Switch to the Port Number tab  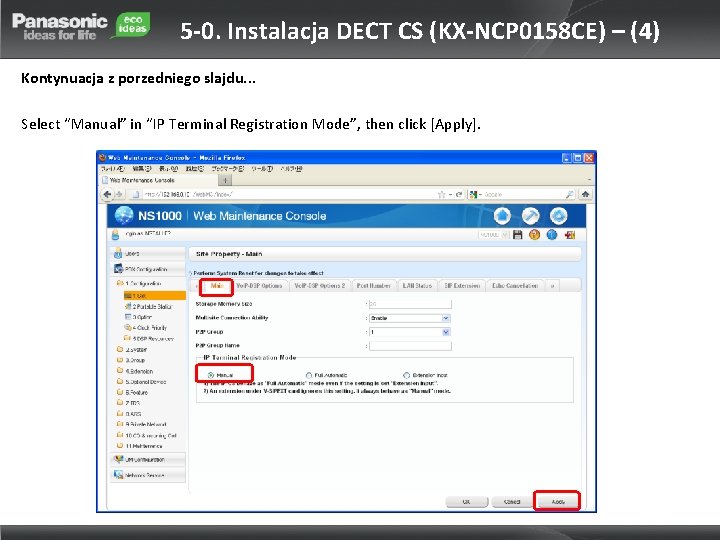(373, 286)
